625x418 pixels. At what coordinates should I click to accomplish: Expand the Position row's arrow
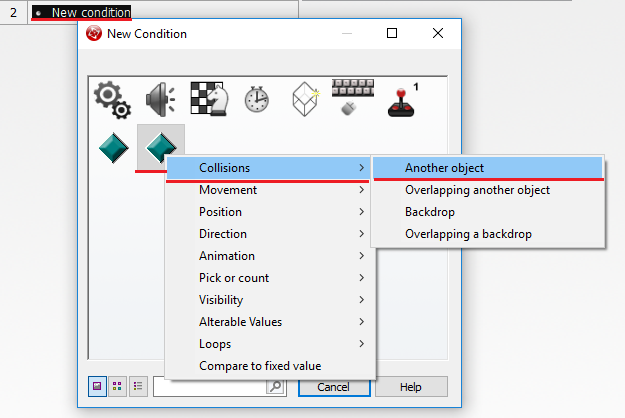tap(362, 212)
